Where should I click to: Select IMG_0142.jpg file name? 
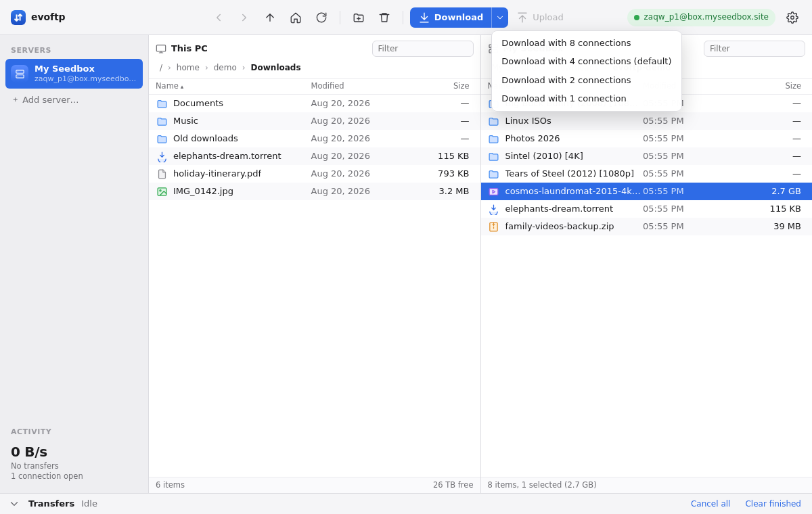203,191
